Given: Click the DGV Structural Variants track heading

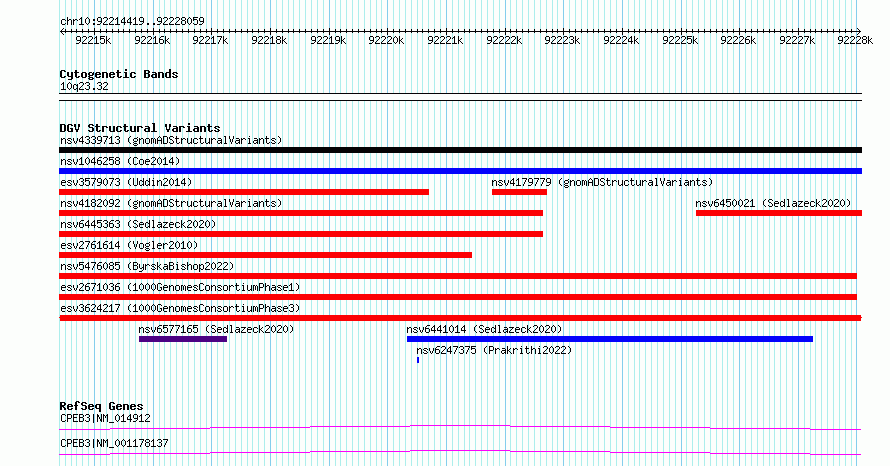Looking at the screenshot, I should click(x=140, y=128).
